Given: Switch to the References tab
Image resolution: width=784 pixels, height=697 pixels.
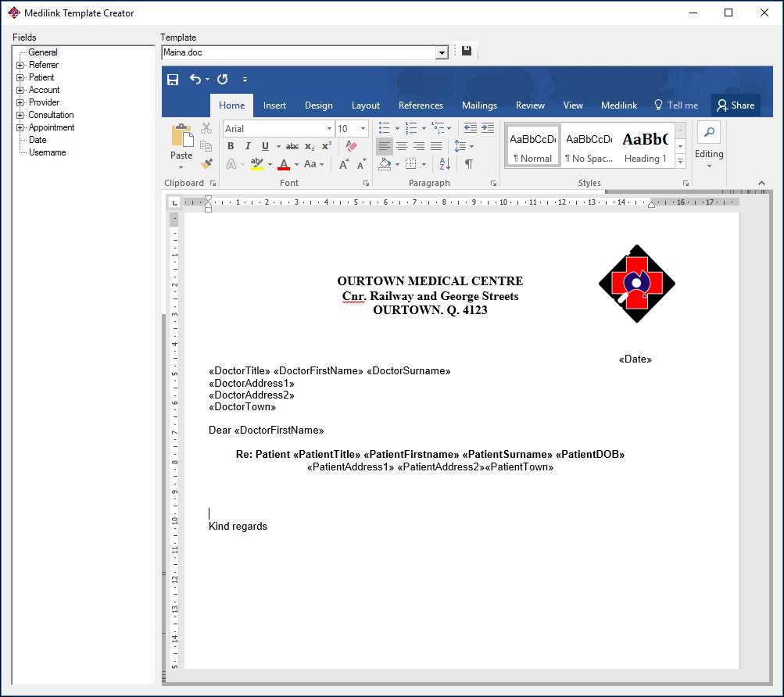Looking at the screenshot, I should click(x=421, y=105).
